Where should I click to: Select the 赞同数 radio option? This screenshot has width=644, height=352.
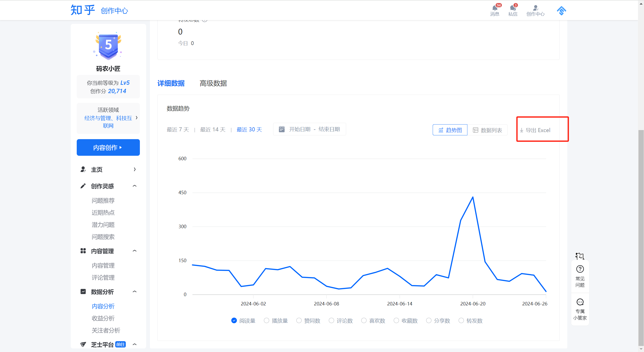click(299, 321)
